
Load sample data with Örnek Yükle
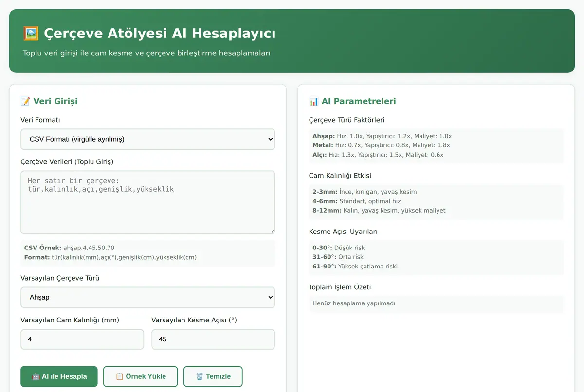141,376
